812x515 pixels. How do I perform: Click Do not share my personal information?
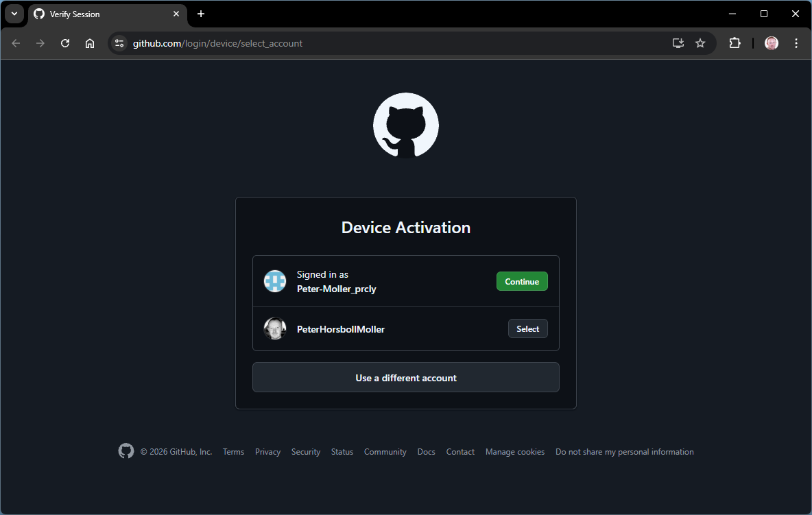click(625, 452)
